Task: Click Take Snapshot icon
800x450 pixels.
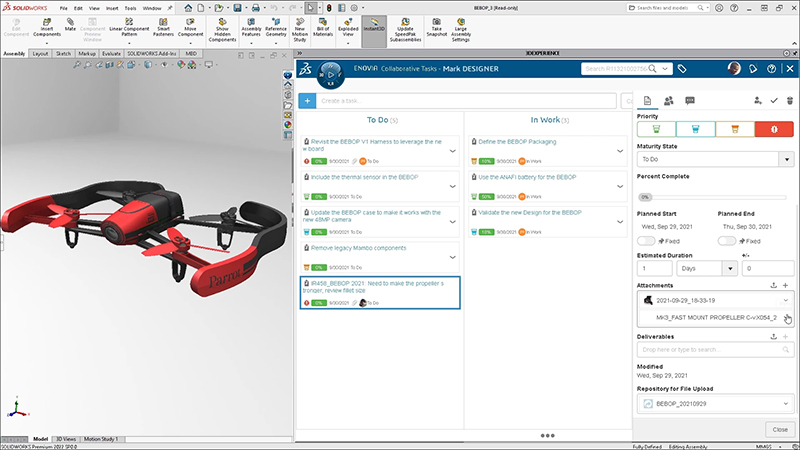Action: point(437,28)
